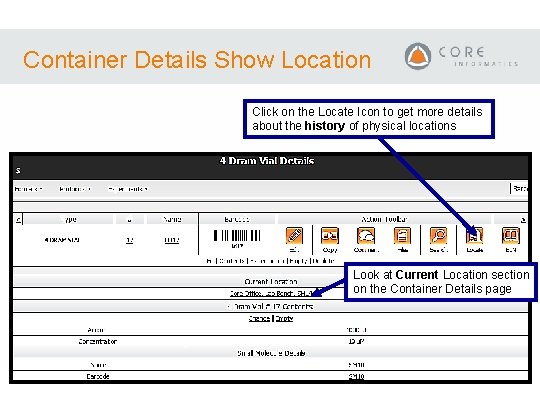Click the 4 DRAM VIAL type cell

(x=62, y=240)
